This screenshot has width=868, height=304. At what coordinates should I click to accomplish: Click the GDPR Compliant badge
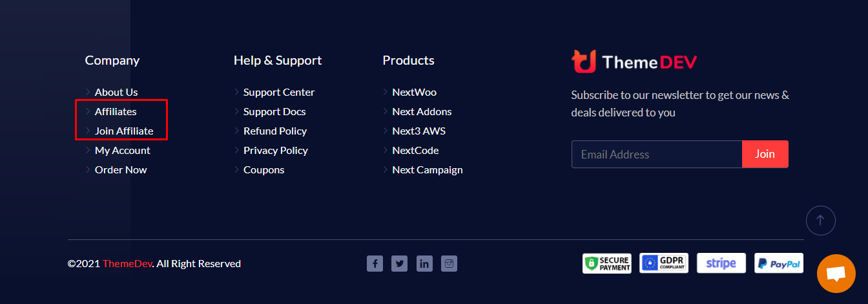[664, 263]
